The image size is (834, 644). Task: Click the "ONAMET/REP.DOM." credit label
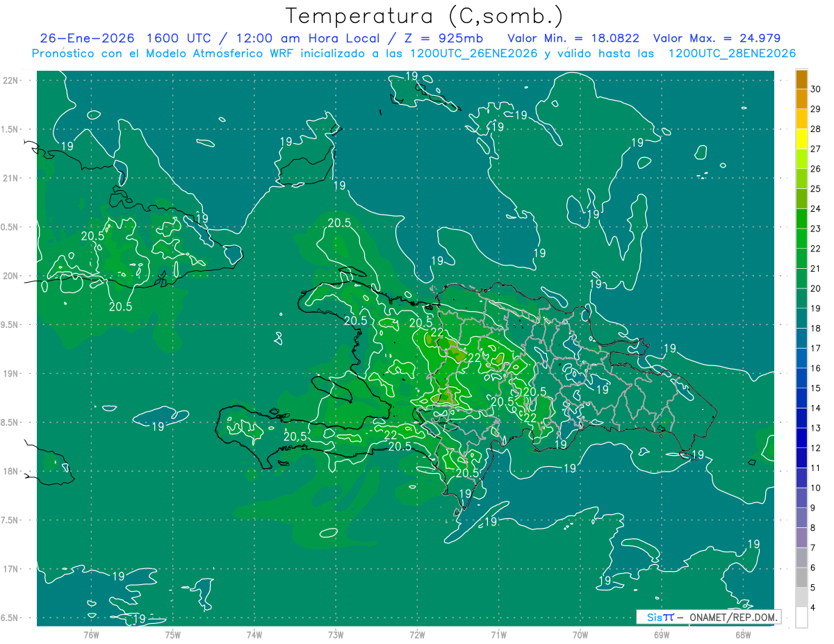(734, 617)
